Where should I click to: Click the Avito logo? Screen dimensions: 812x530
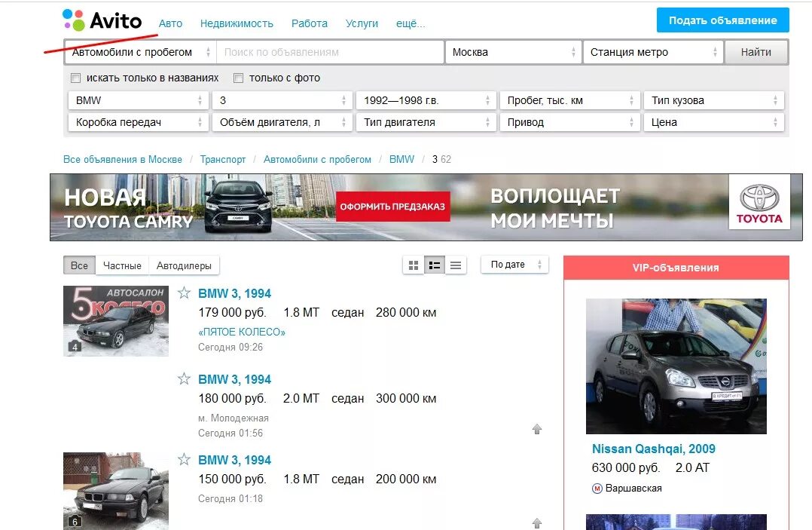102,20
